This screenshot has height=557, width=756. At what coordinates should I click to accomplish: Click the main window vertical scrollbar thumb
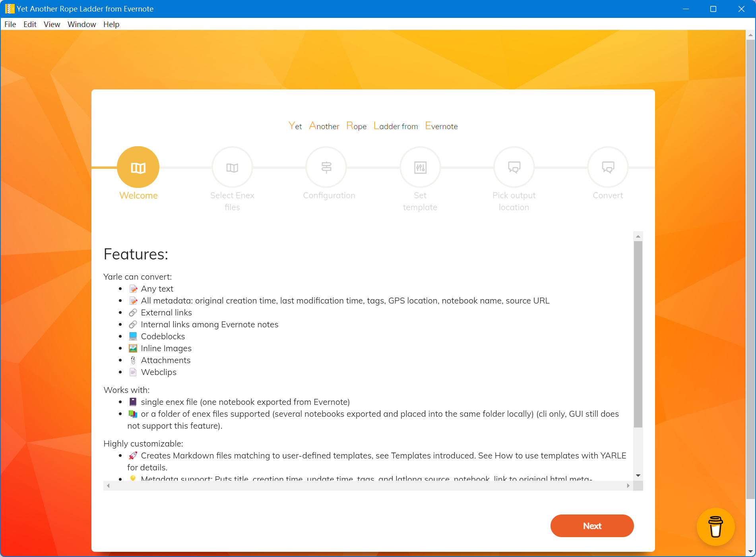(x=750, y=269)
